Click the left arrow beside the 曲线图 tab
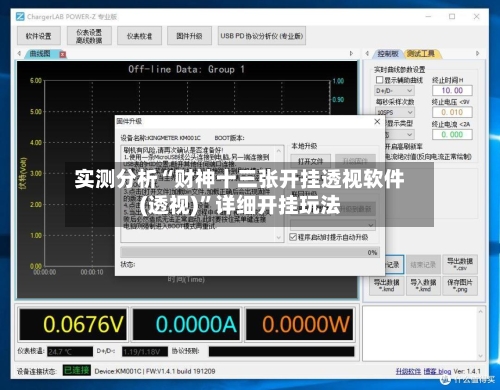The width and height of the screenshot is (500, 390). point(19,53)
